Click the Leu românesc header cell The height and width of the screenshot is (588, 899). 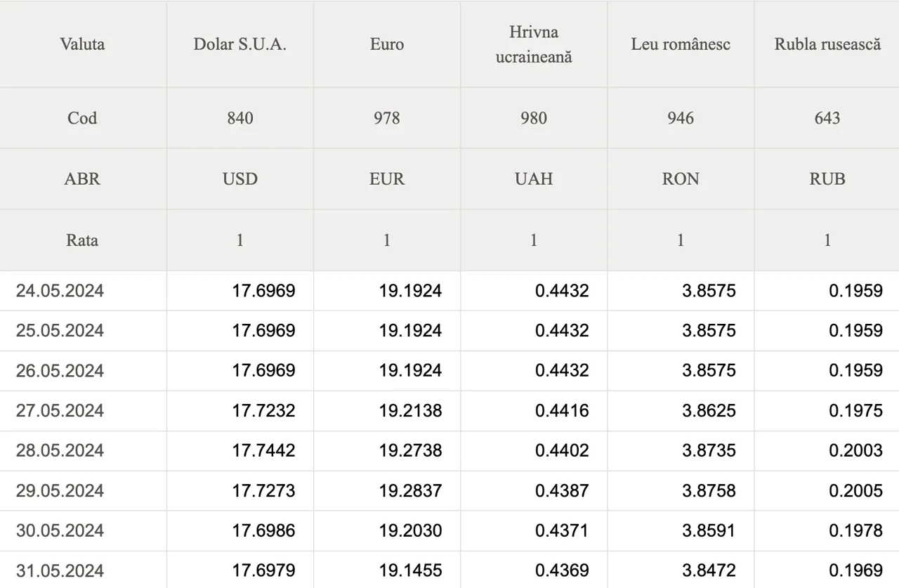pos(681,44)
